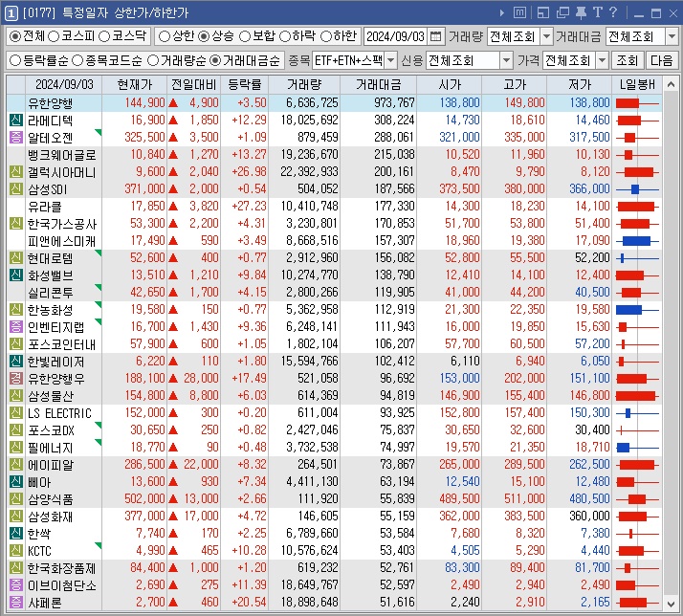The height and width of the screenshot is (616, 683).
Task: Click the scrollbar up arrow
Action: click(x=671, y=84)
